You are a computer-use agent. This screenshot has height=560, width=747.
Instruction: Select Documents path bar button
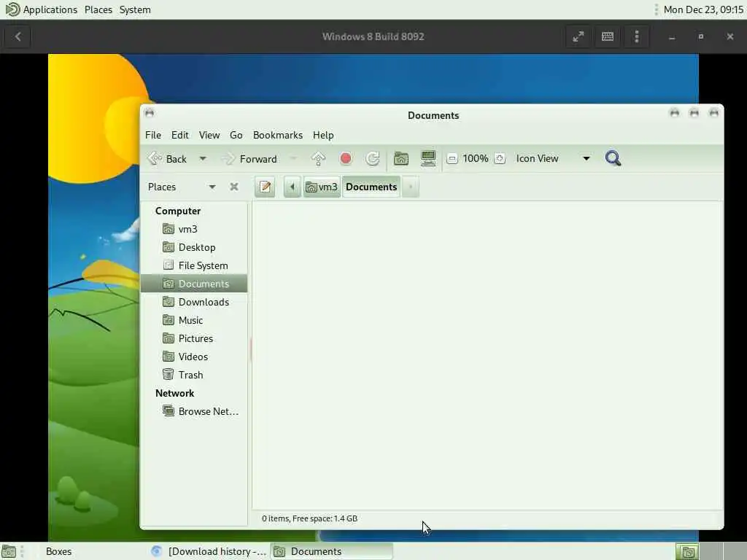coord(371,187)
